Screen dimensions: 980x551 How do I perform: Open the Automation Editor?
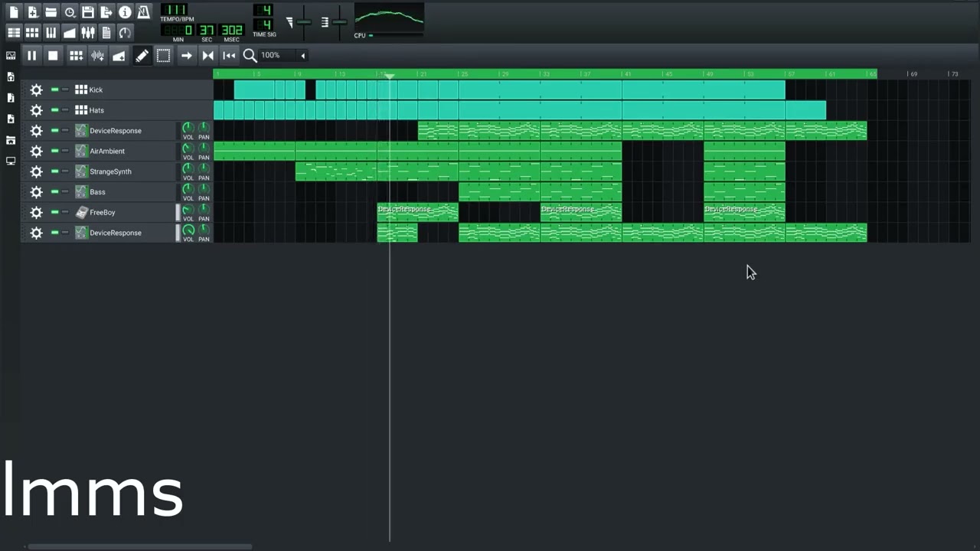coord(70,32)
